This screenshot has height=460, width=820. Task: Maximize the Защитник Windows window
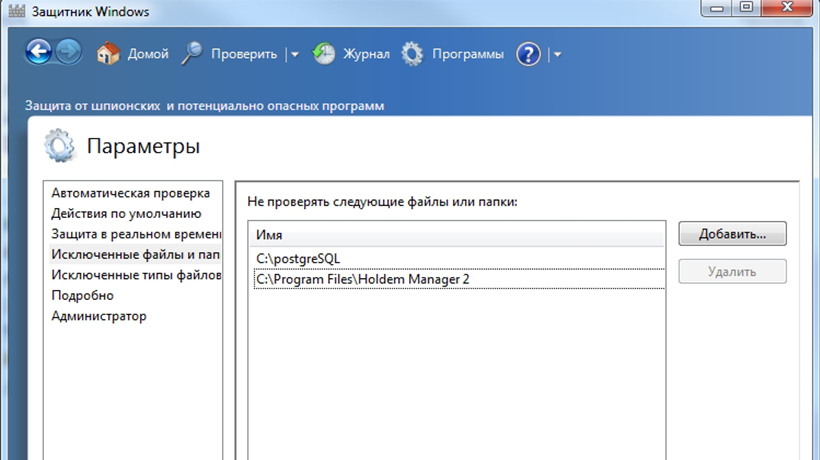746,7
